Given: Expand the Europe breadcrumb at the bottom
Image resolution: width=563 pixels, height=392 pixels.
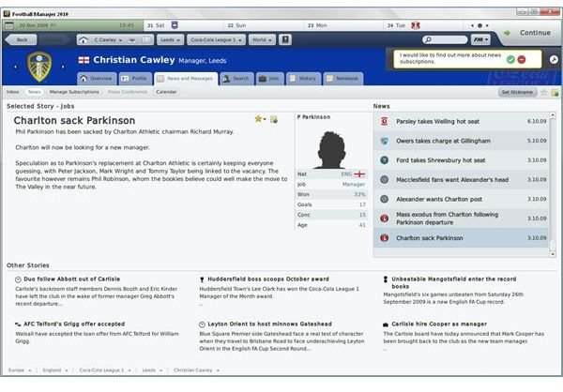Looking at the screenshot, I should 20,370.
